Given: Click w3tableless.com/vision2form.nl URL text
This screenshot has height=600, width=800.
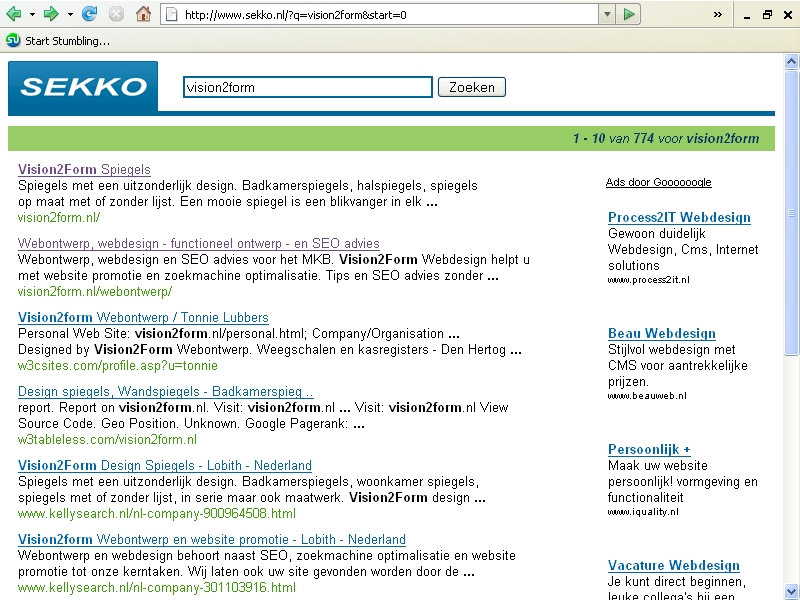Looking at the screenshot, I should [107, 439].
